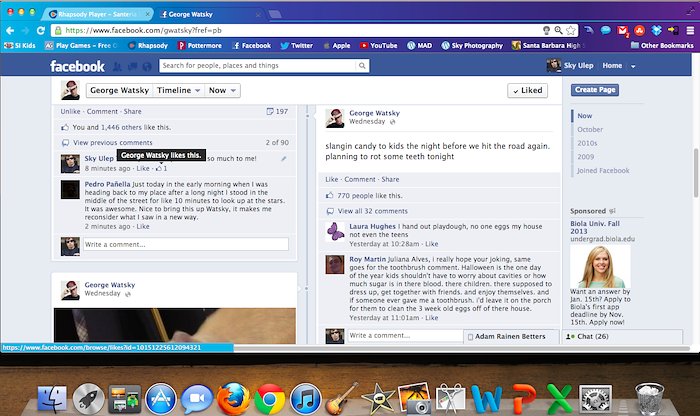Open the SI Kids bookmark
Screen dimensions: 700x416
tap(20, 46)
